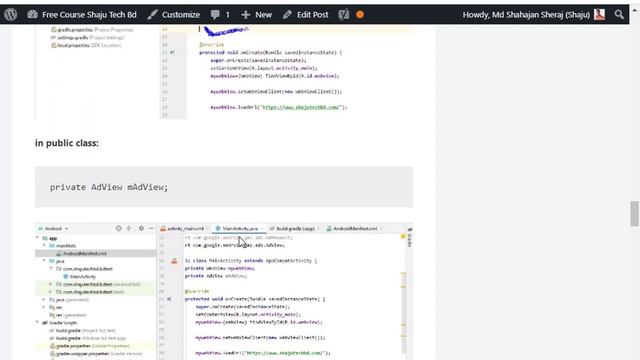The height and width of the screenshot is (360, 640).
Task: Click the page vertical scrollbar thumb
Action: [x=634, y=213]
